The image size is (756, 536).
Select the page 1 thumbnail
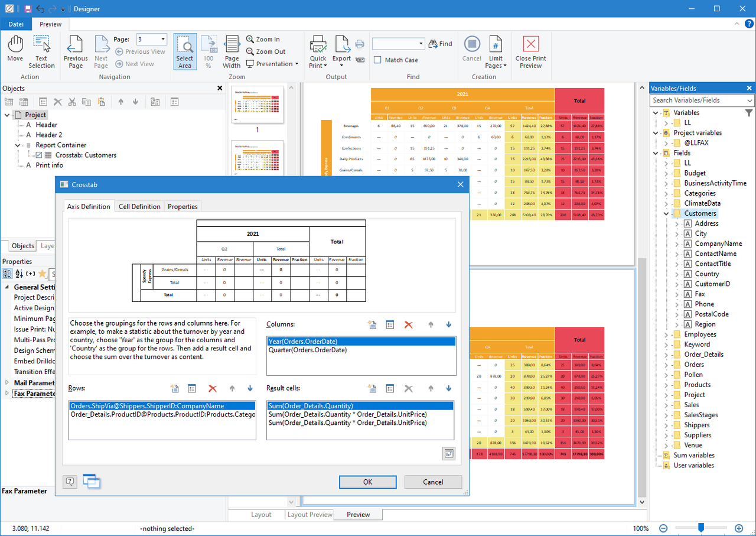tap(257, 104)
